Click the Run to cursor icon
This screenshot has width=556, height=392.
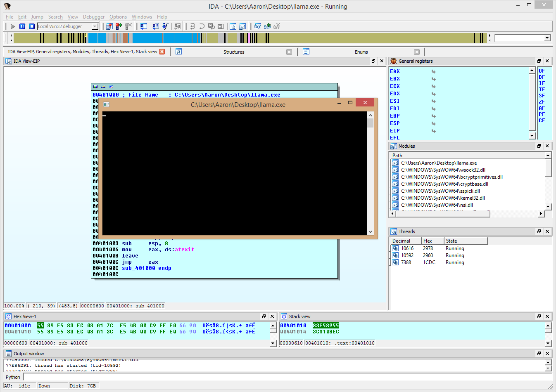pos(221,26)
